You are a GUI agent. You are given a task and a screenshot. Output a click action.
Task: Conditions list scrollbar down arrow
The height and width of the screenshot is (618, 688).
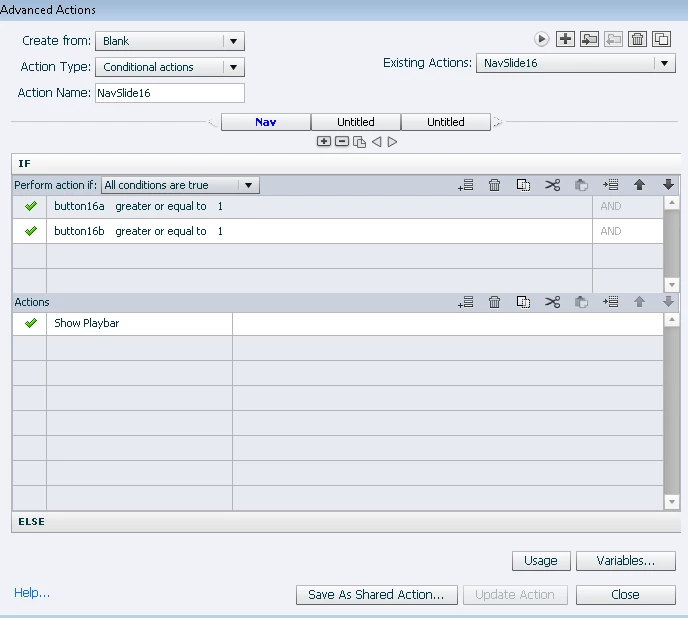tap(672, 285)
